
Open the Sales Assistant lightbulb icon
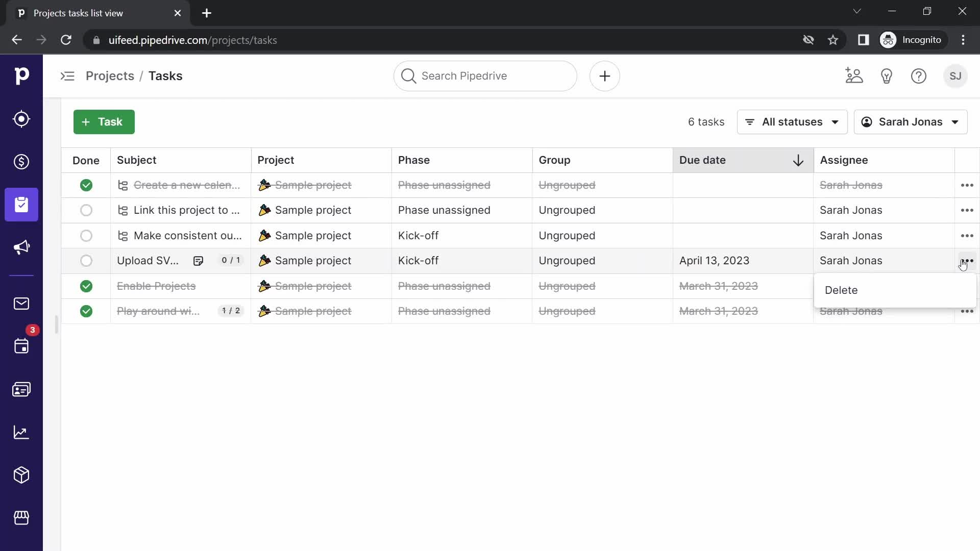coord(887,76)
